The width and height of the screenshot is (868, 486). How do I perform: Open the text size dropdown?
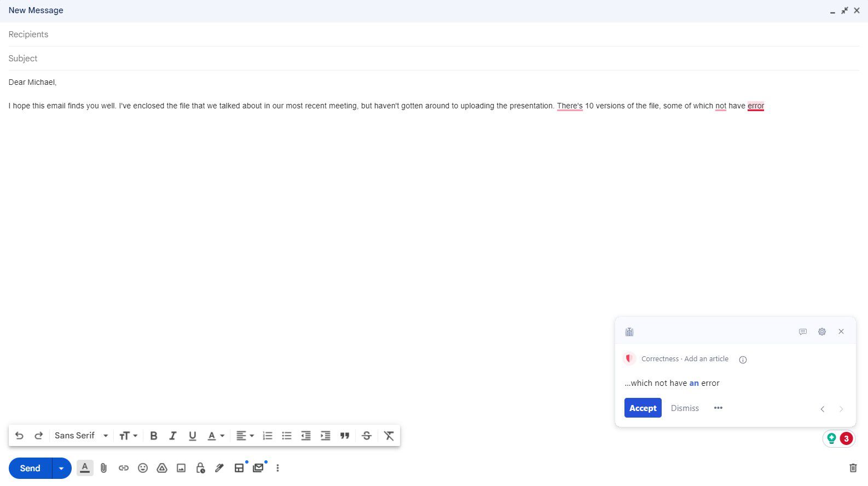[x=128, y=436]
